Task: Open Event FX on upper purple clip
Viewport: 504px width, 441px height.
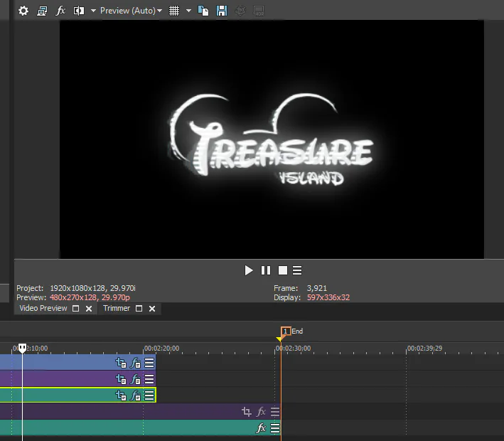Action: click(x=135, y=379)
